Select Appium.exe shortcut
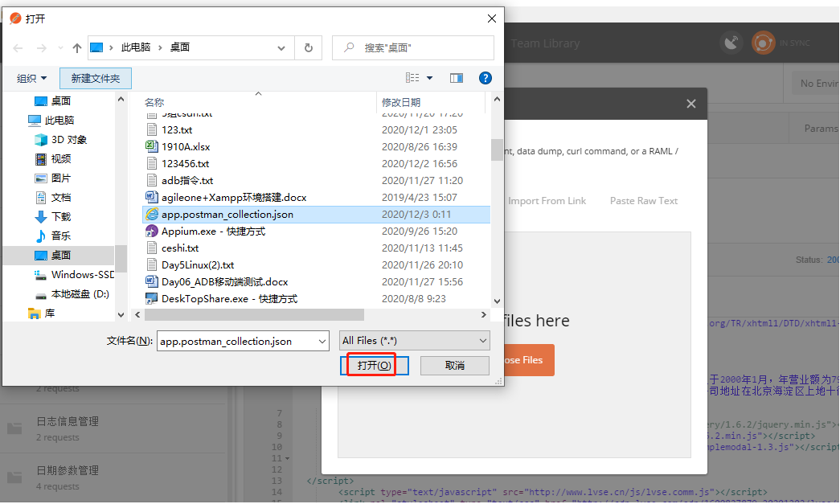Viewport: 840px width, 504px height. click(316, 232)
